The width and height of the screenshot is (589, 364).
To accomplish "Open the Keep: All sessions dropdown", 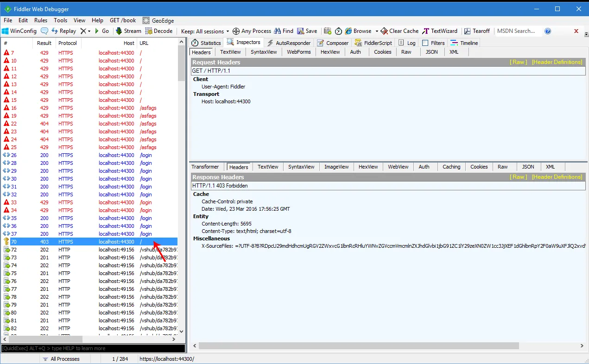I will [205, 31].
